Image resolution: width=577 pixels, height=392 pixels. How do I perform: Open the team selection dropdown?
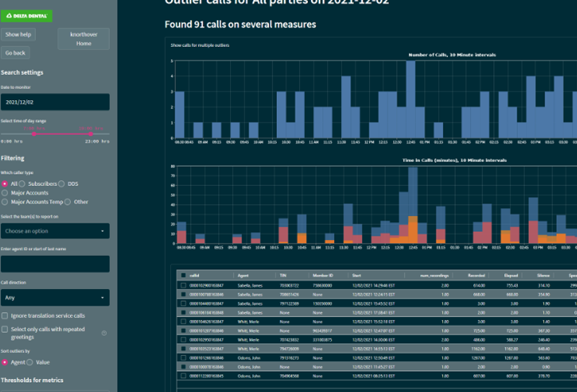point(55,231)
